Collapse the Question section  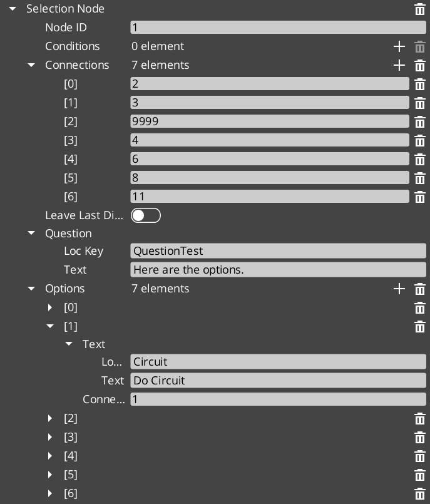click(31, 233)
